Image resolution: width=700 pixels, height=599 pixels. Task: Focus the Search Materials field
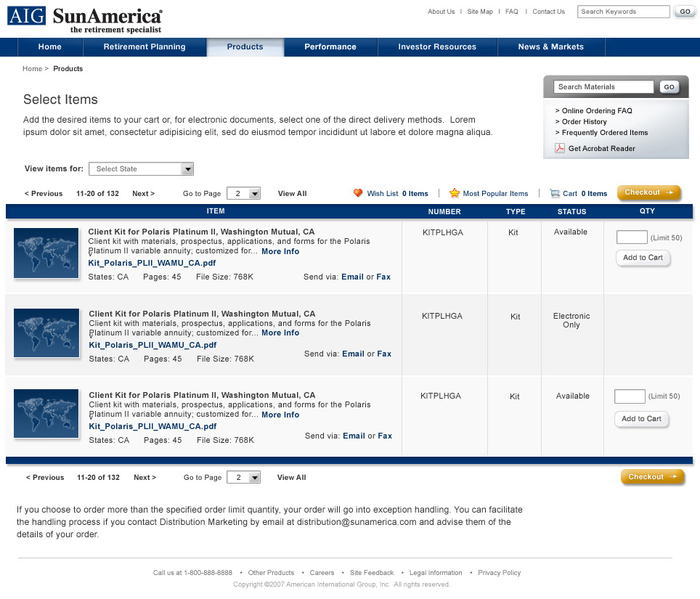[603, 86]
